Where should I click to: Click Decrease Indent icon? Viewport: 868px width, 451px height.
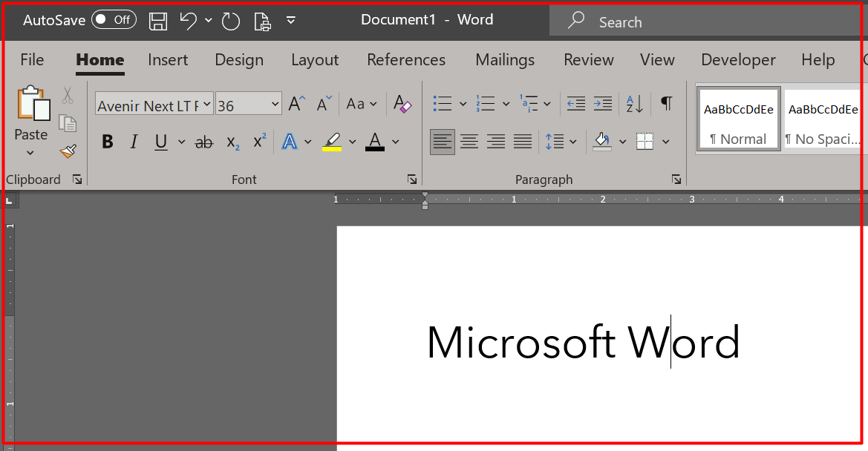[x=575, y=103]
